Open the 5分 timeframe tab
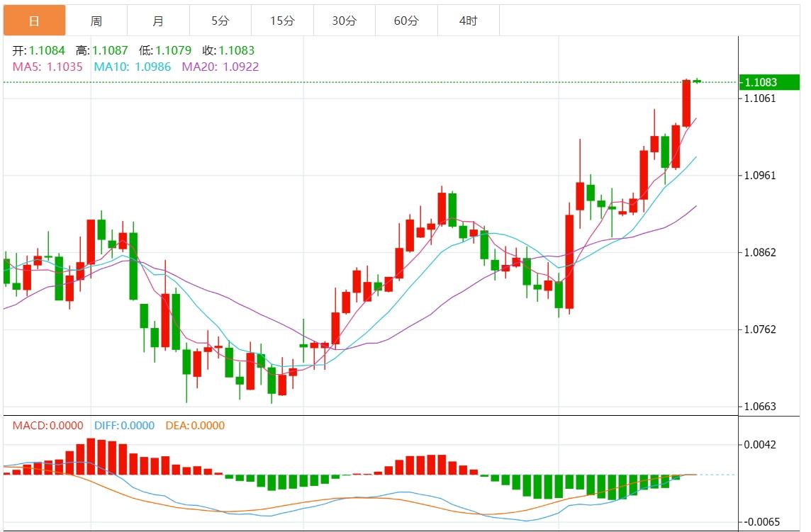This screenshot has width=811, height=532. 220,21
